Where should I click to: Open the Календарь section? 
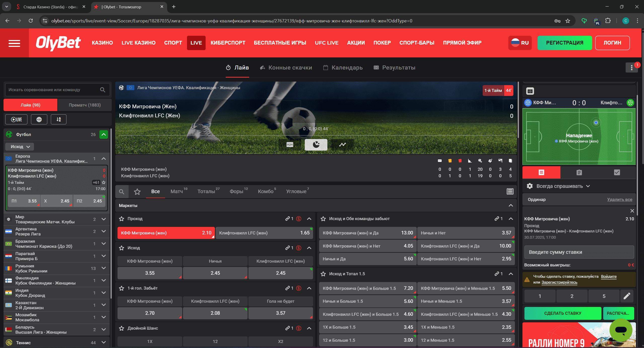click(343, 67)
